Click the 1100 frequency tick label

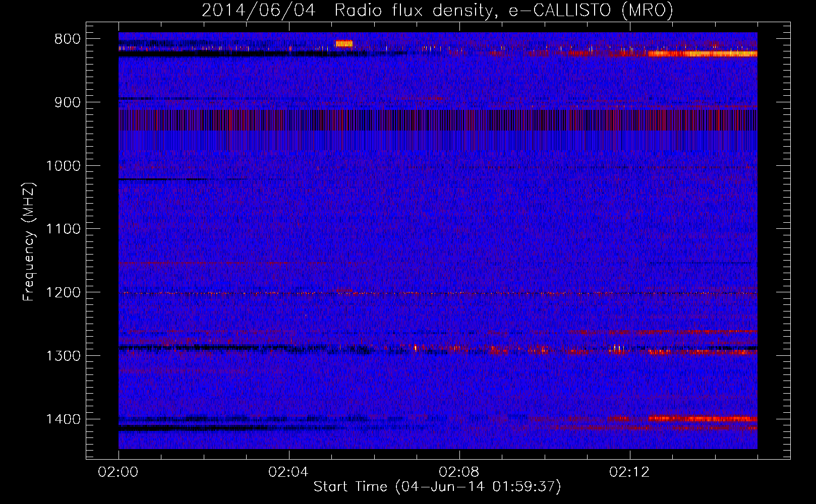63,229
